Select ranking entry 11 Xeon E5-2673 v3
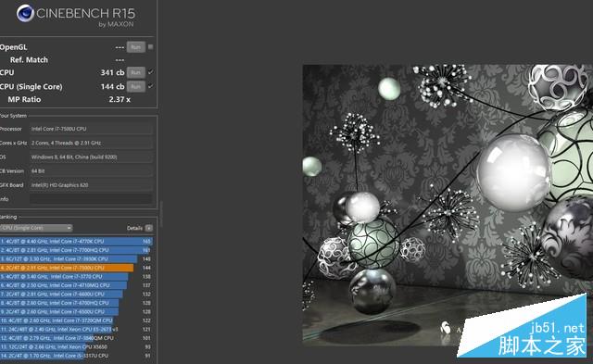The width and height of the screenshot is (593, 364). [76, 329]
